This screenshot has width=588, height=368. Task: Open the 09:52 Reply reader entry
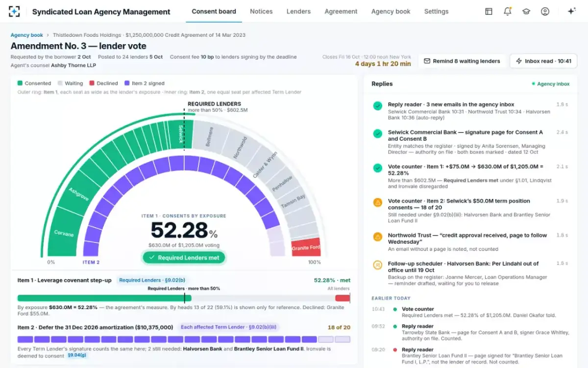[470, 332]
